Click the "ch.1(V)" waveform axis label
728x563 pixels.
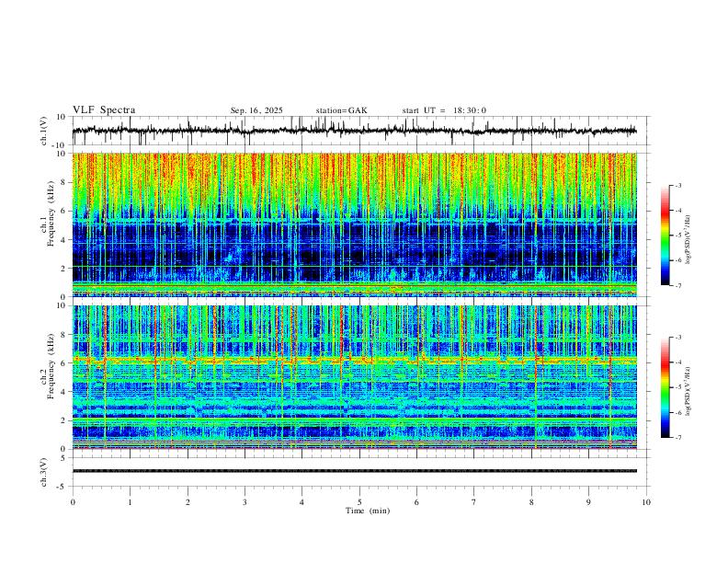[x=44, y=131]
